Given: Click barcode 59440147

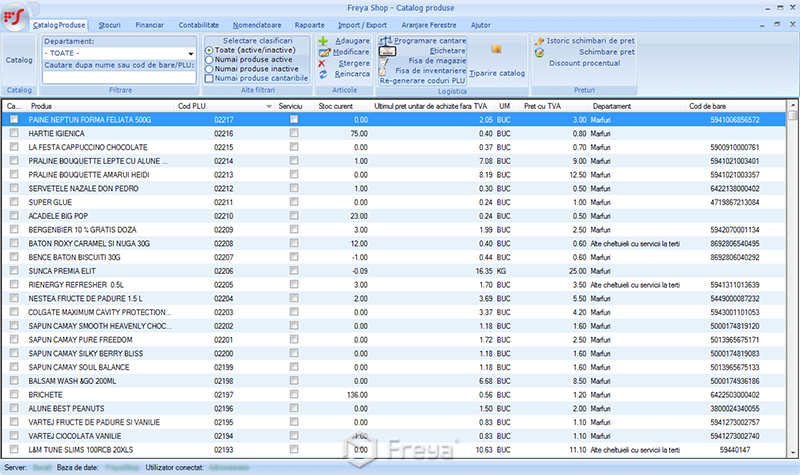Looking at the screenshot, I should (x=735, y=450).
